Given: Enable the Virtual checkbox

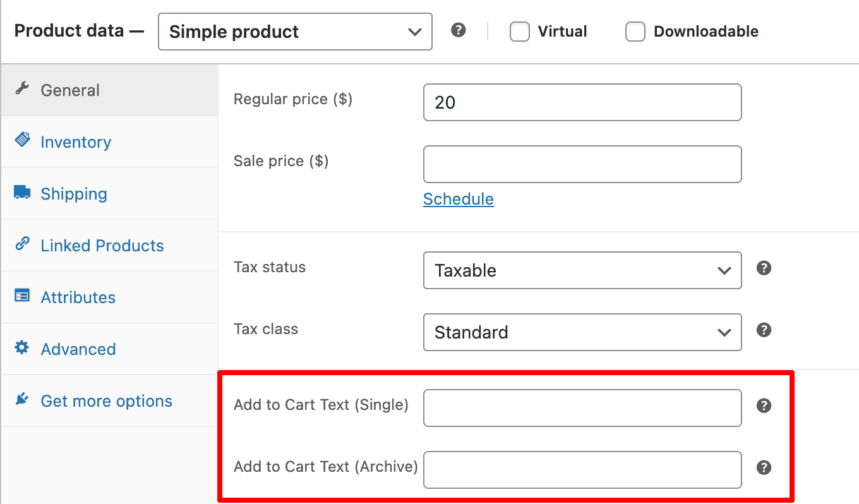Looking at the screenshot, I should (520, 32).
